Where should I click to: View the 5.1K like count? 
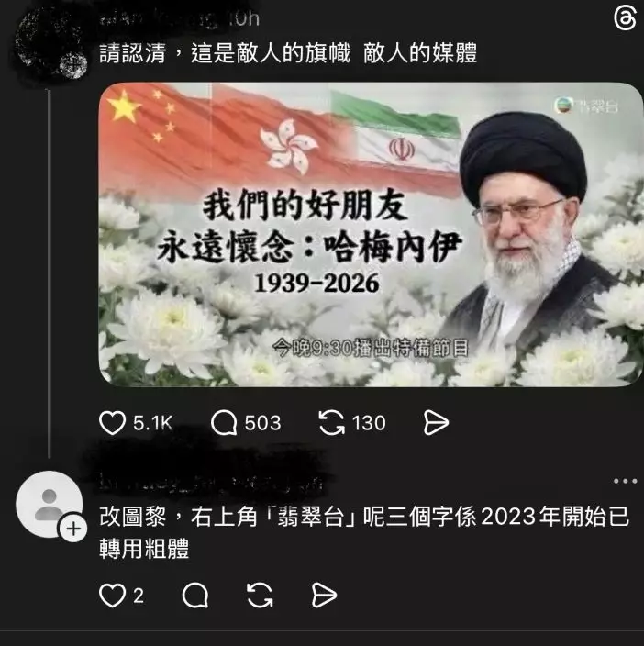point(153,423)
